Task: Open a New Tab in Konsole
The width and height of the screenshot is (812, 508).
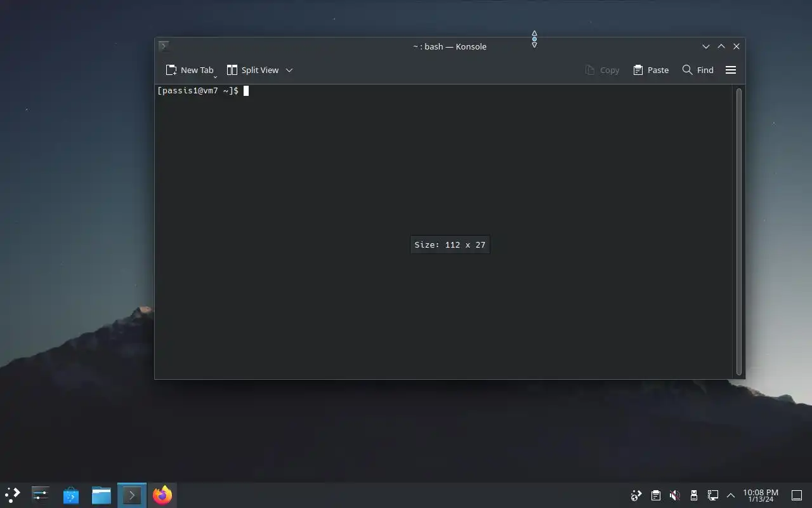Action: (189, 70)
